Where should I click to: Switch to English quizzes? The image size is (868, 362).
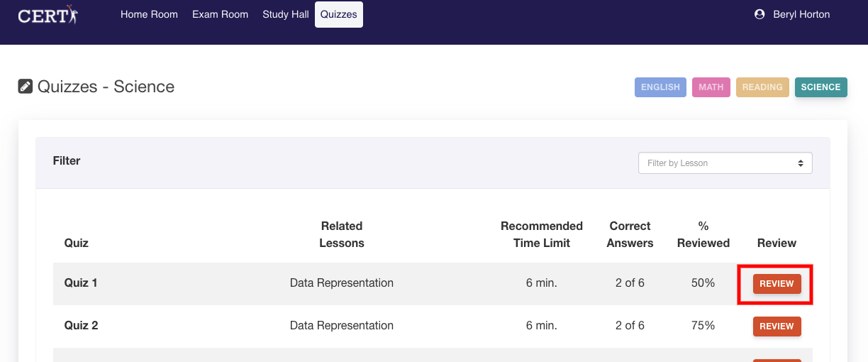click(660, 87)
